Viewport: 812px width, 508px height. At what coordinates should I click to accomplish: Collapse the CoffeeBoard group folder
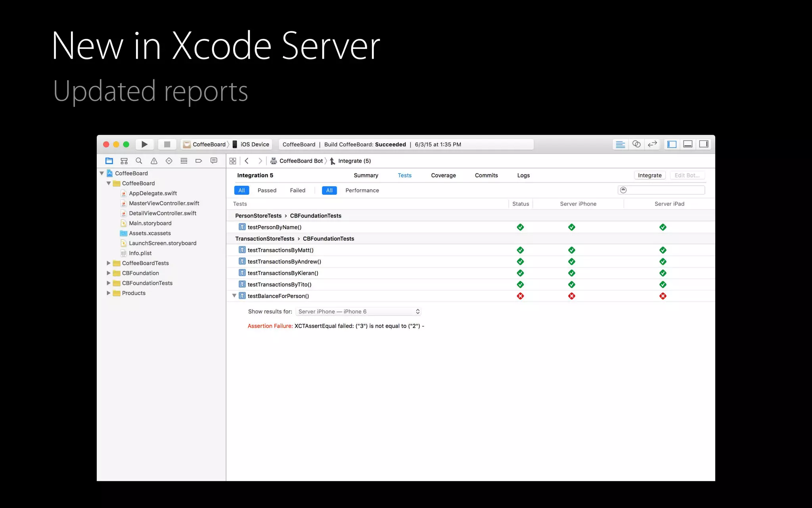coord(109,183)
